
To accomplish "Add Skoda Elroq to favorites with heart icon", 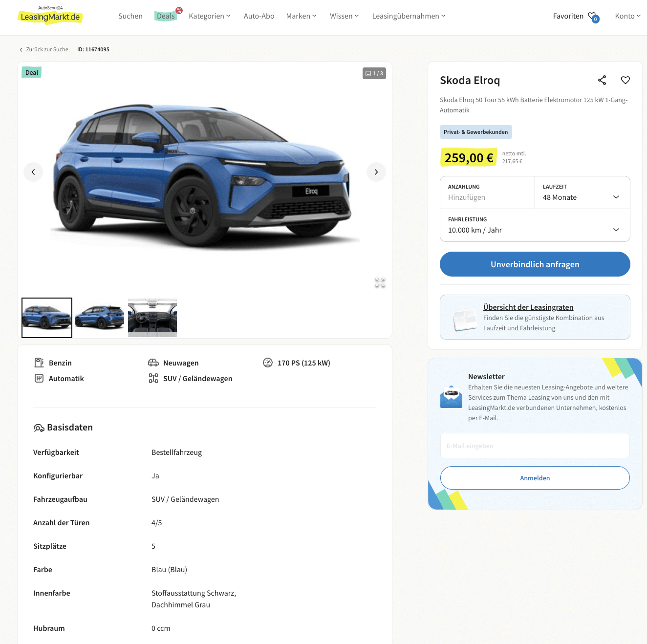I will tap(625, 80).
